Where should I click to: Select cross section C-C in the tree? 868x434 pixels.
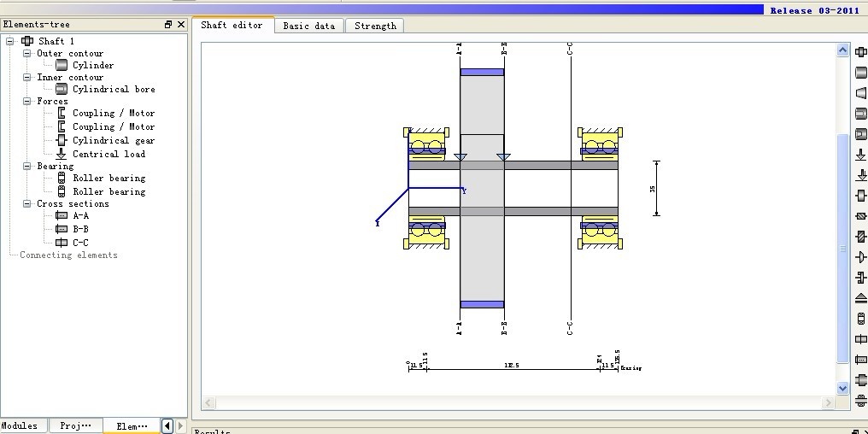coord(81,243)
